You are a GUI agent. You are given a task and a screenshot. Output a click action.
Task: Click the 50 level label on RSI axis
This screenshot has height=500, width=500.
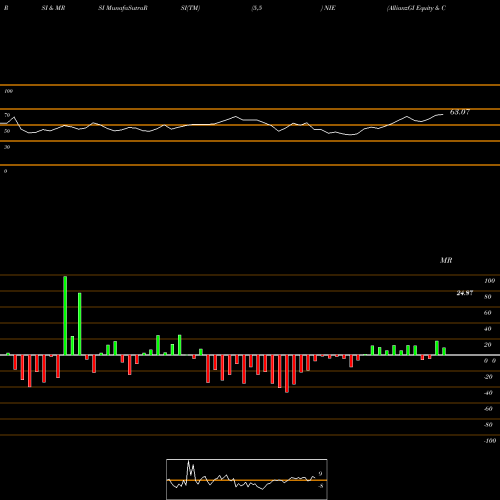7,131
